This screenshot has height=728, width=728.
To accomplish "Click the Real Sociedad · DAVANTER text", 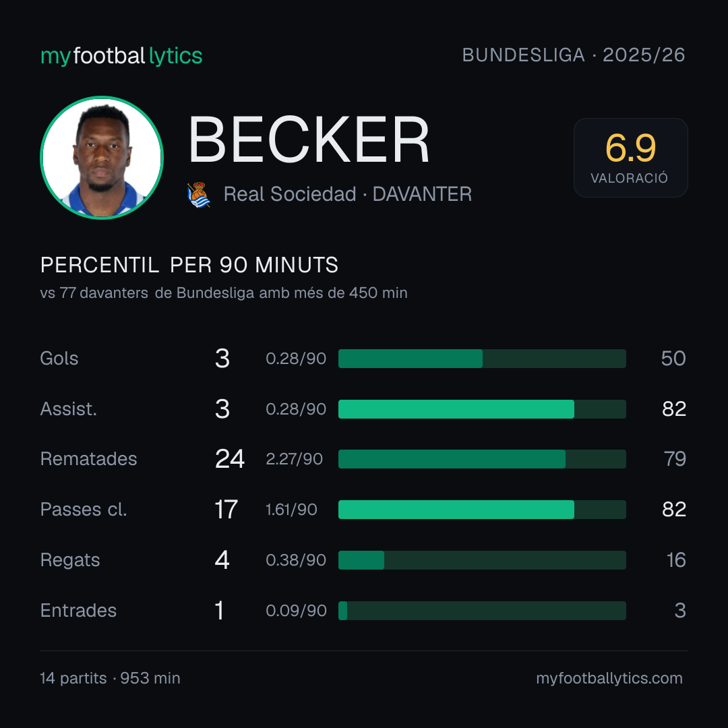I will 348,194.
